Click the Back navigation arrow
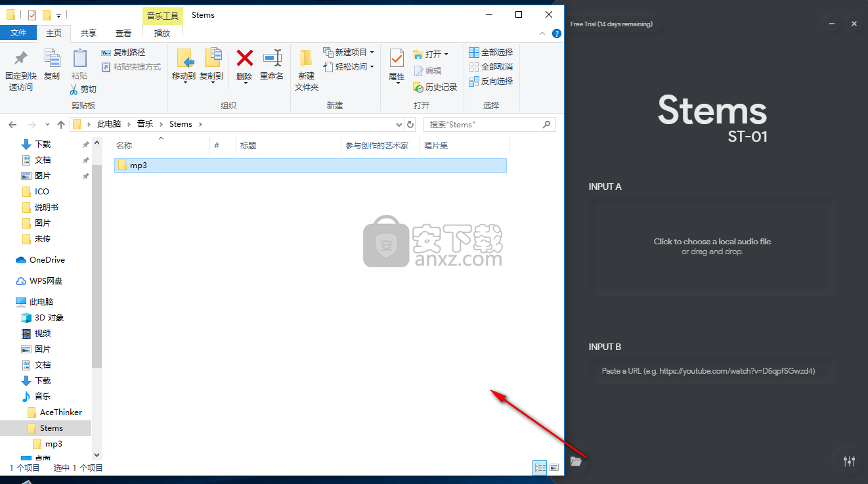Viewport: 868px width, 484px height. (x=13, y=124)
